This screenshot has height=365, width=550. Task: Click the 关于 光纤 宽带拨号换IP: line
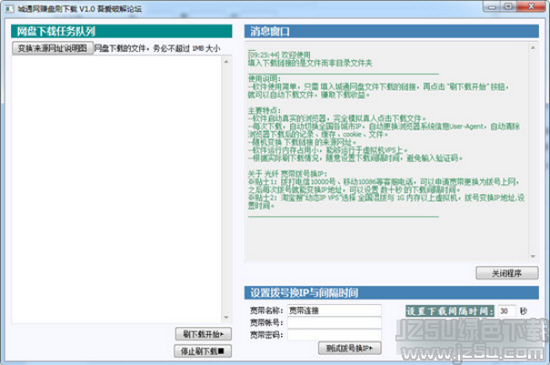click(x=288, y=174)
